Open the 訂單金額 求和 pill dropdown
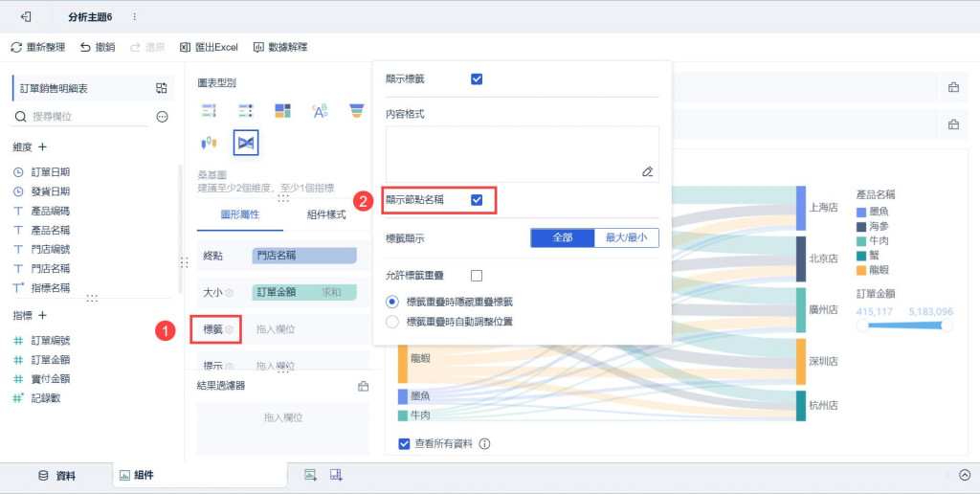 coord(304,292)
